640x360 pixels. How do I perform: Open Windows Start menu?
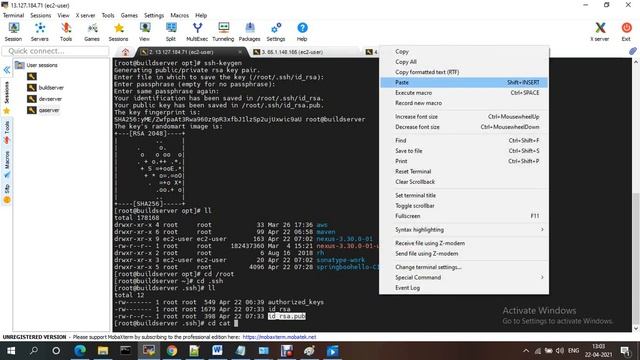point(11,351)
